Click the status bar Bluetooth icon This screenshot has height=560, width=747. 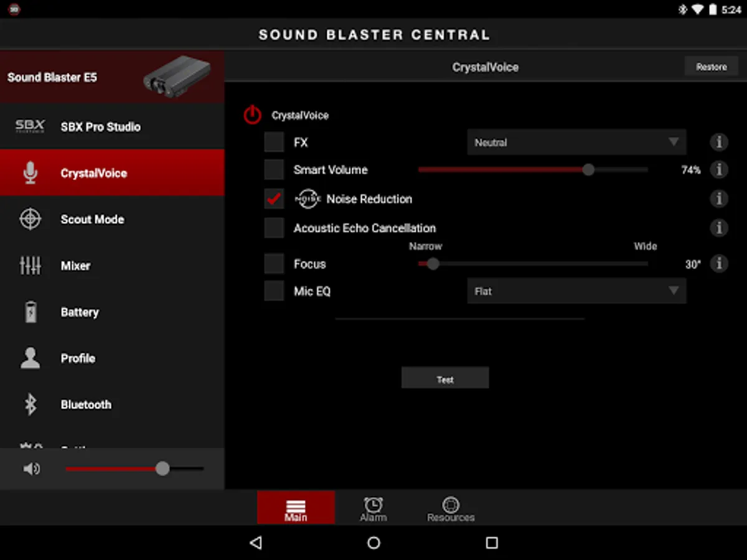[682, 9]
